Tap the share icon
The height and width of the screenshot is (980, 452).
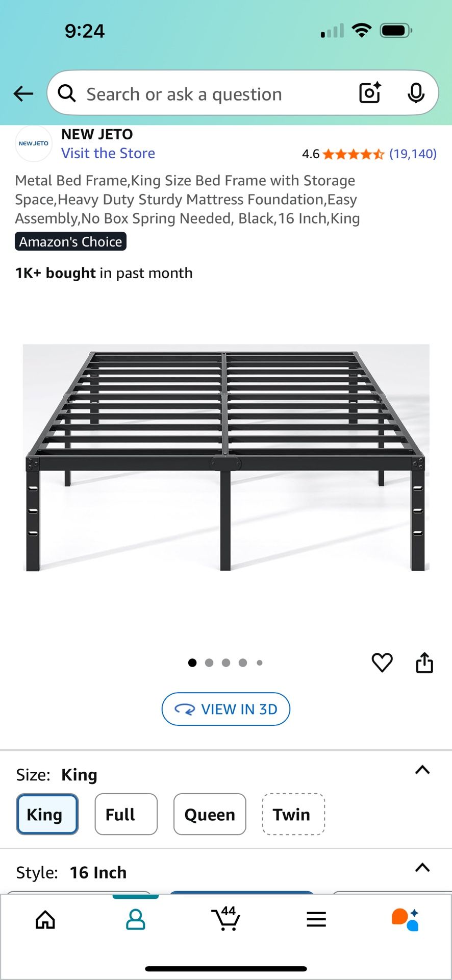424,663
